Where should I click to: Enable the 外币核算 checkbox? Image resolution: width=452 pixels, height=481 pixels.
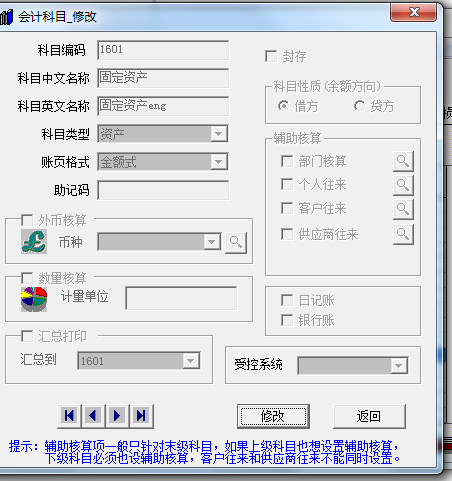point(27,220)
